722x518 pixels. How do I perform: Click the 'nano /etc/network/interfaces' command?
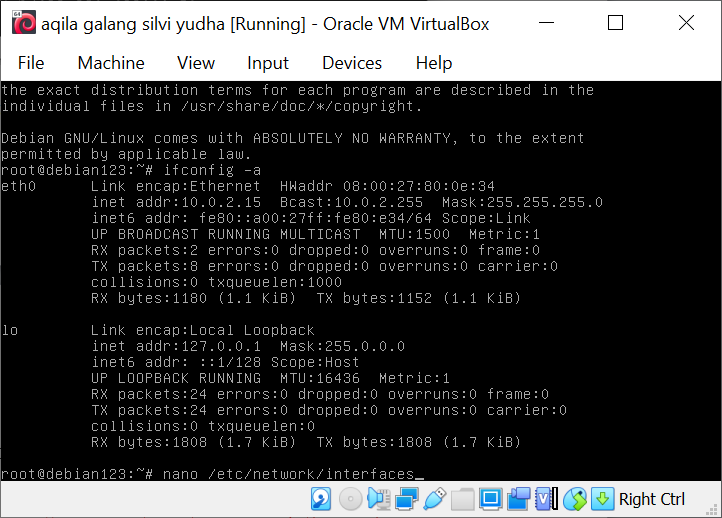click(289, 474)
